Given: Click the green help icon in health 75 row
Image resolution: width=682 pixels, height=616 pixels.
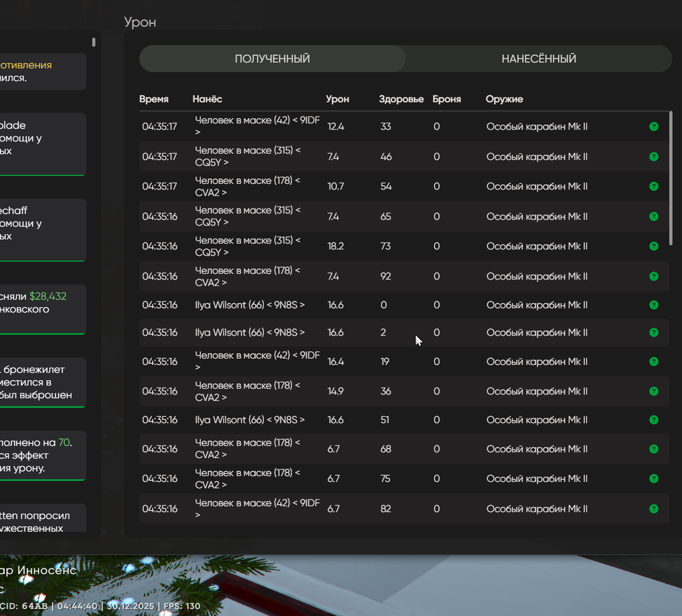Looking at the screenshot, I should 654,479.
